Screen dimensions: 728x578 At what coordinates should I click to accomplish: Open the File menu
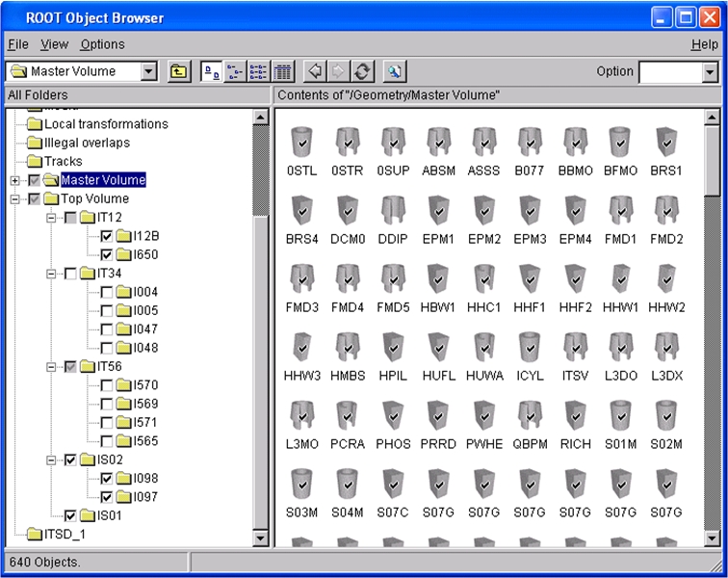point(18,44)
